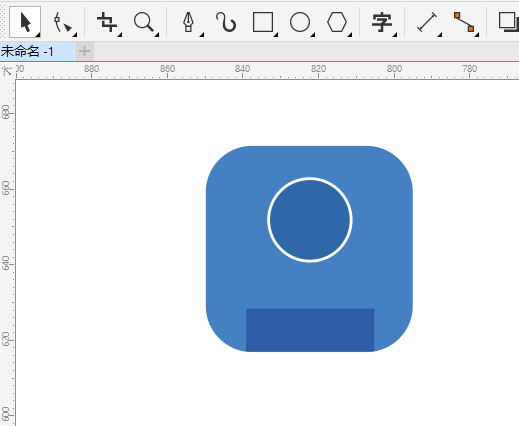Expand the Text tool flyout arrow

pyautogui.click(x=395, y=35)
